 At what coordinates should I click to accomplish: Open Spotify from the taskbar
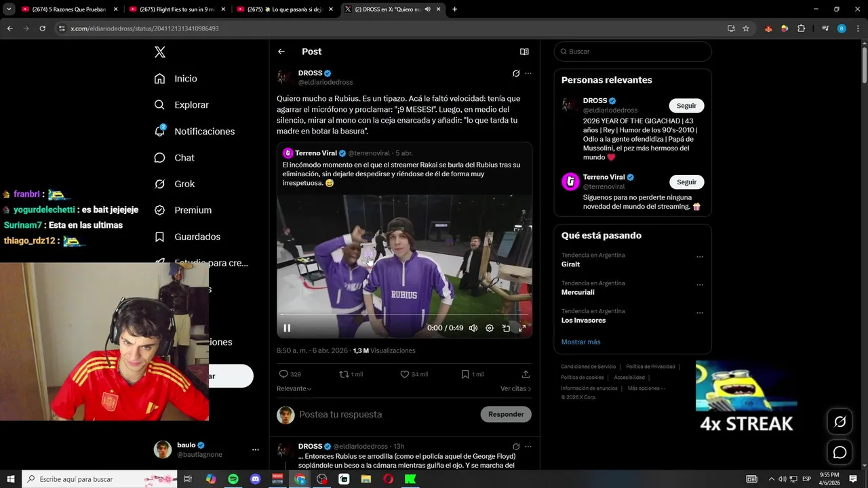(x=233, y=479)
